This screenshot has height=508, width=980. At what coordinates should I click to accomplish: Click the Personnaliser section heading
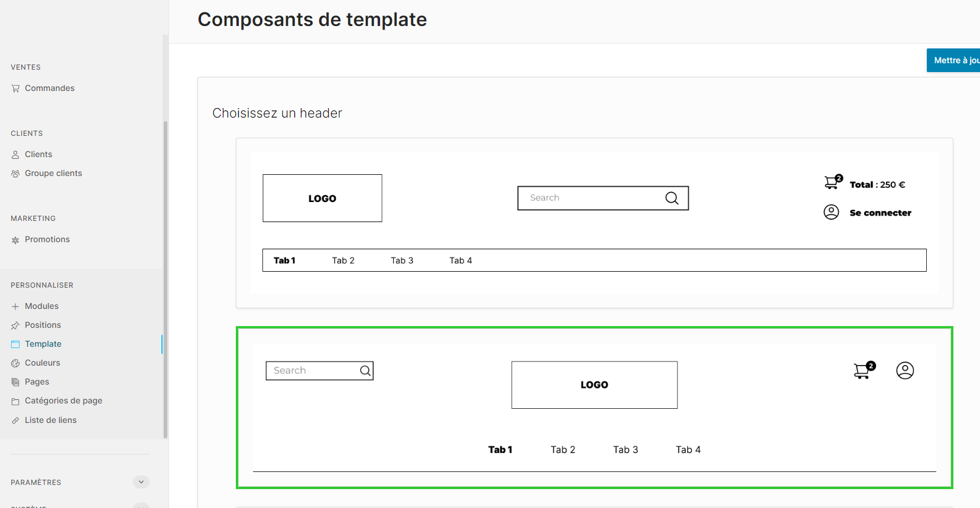coord(42,285)
